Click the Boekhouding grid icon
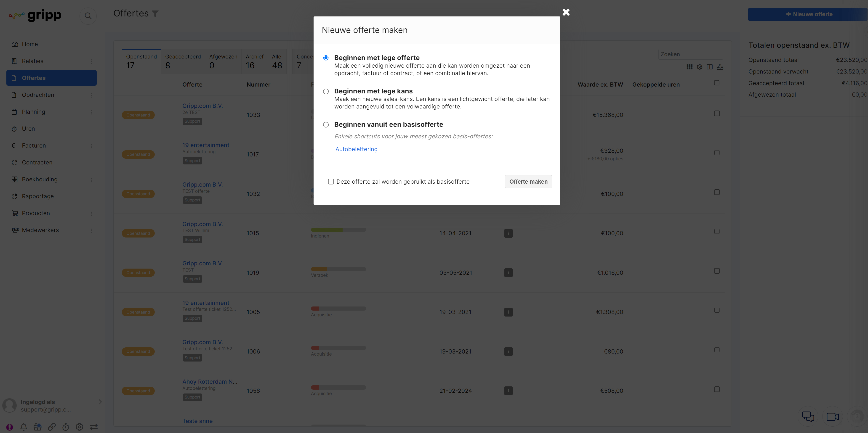 [14, 179]
